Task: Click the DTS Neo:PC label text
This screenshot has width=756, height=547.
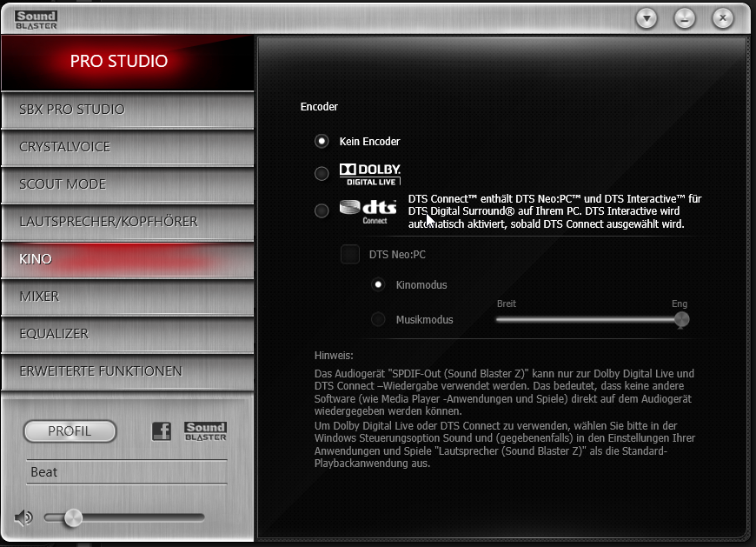Action: (397, 255)
